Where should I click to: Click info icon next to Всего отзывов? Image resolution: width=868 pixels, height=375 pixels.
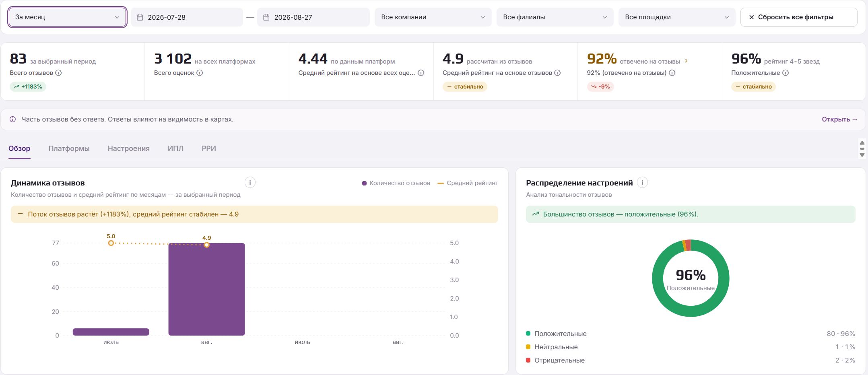(x=58, y=73)
